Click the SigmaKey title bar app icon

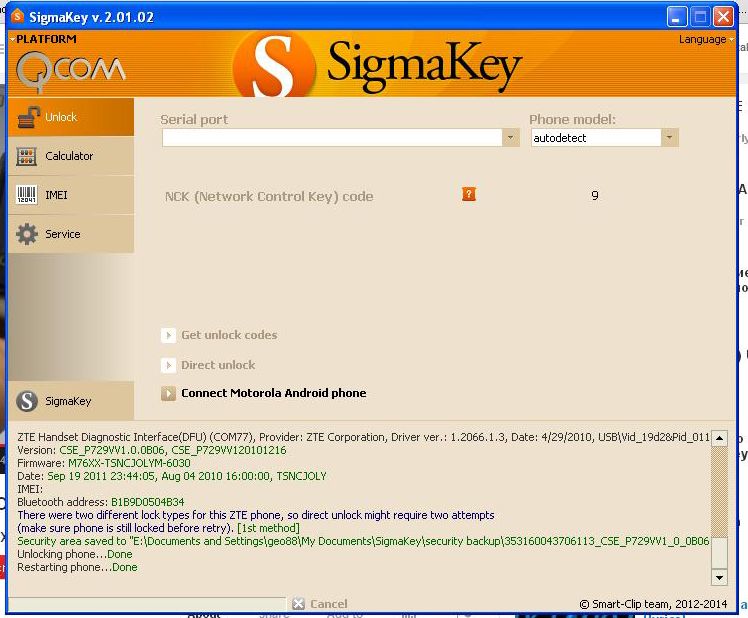point(17,17)
